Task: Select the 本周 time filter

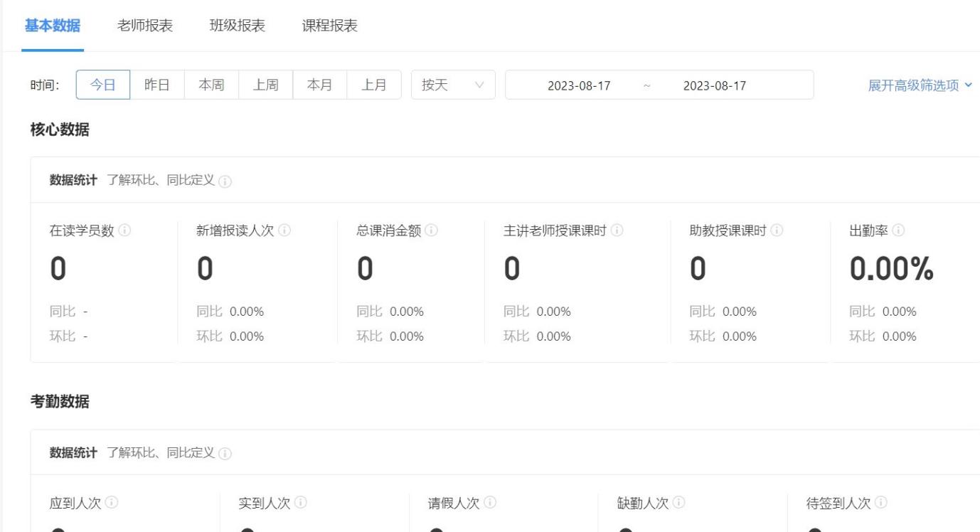Action: 211,85
